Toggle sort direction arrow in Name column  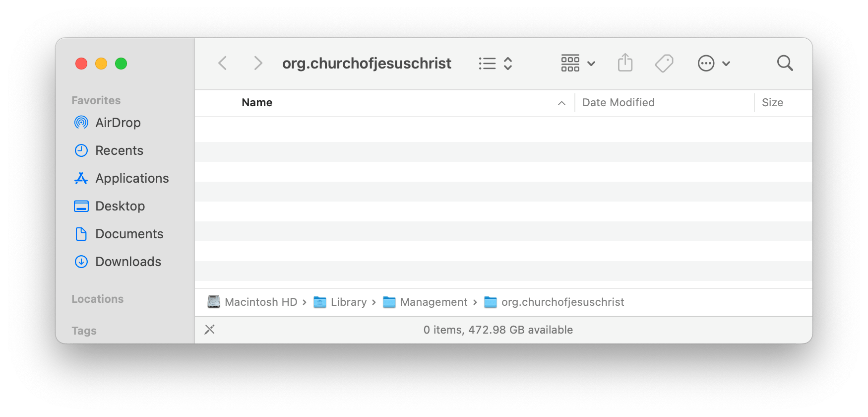click(x=561, y=103)
